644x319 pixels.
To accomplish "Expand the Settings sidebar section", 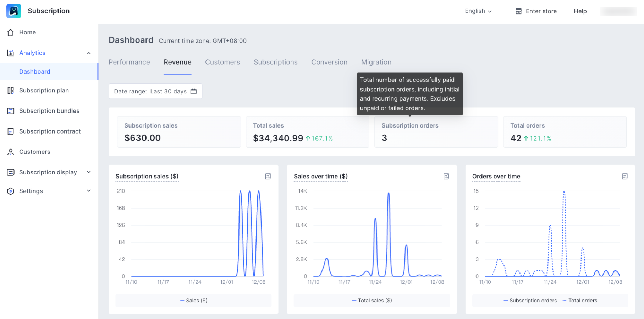I will [x=89, y=191].
